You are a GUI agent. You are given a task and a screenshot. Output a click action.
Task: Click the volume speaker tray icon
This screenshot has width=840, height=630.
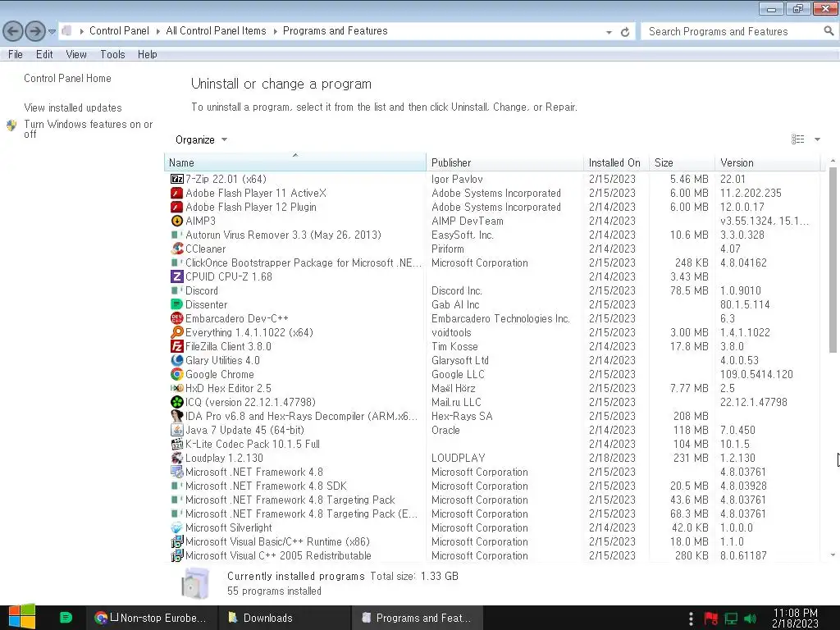pyautogui.click(x=750, y=619)
